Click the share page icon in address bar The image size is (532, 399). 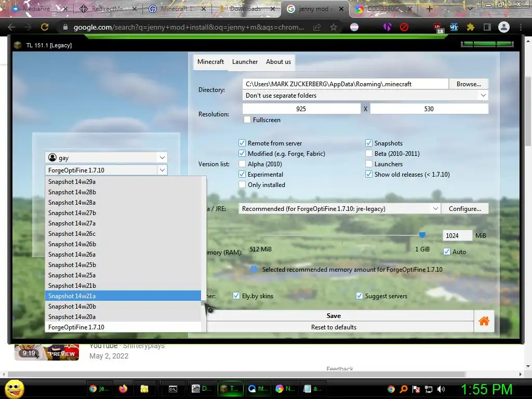[x=317, y=27]
